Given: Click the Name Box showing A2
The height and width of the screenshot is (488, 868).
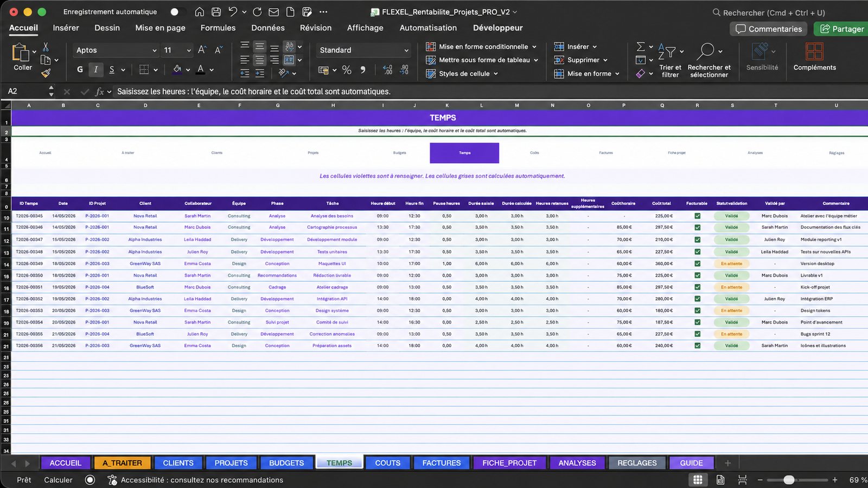Looking at the screenshot, I should 27,92.
